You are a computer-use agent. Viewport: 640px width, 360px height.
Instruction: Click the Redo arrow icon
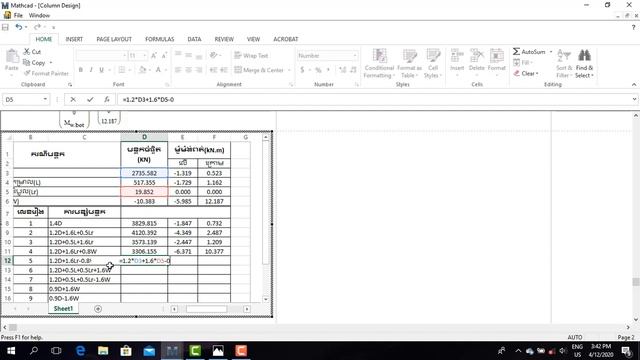click(37, 27)
